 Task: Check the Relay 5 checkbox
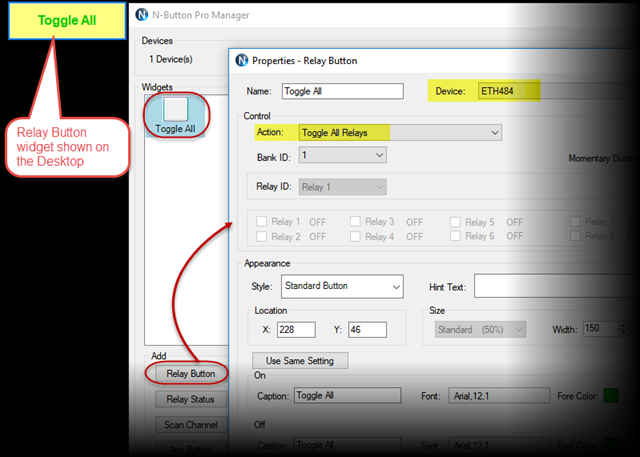[x=455, y=222]
